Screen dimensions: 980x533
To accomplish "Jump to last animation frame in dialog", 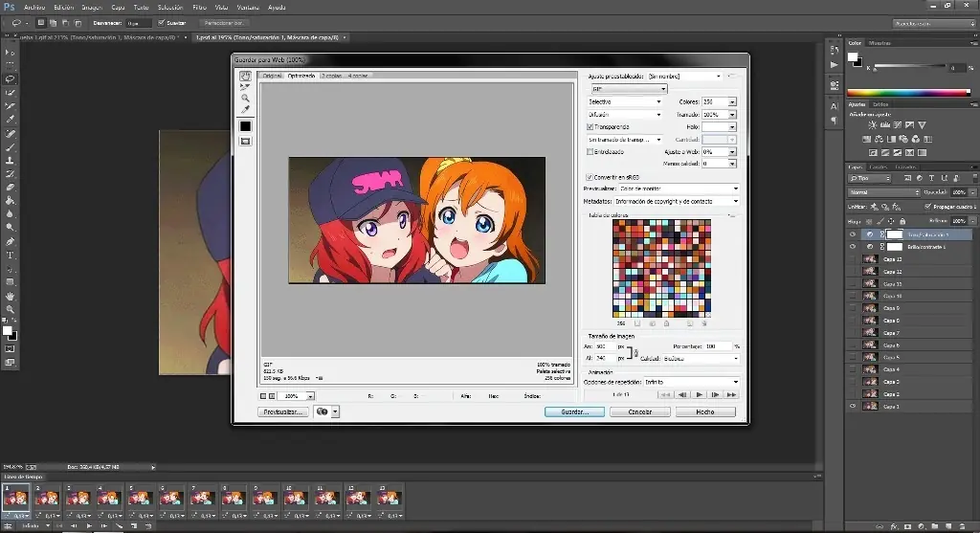I will 732,394.
